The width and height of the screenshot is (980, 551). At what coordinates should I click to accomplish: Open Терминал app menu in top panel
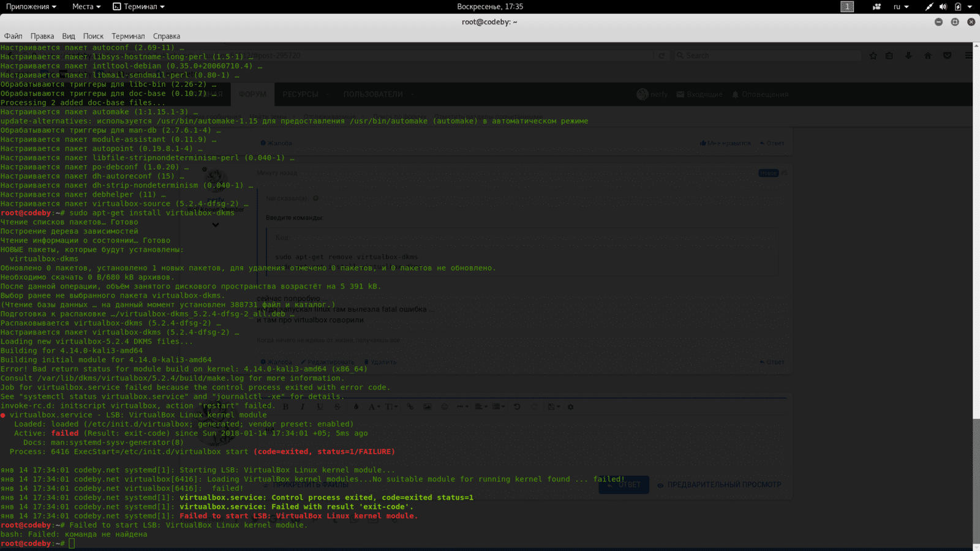pos(139,7)
